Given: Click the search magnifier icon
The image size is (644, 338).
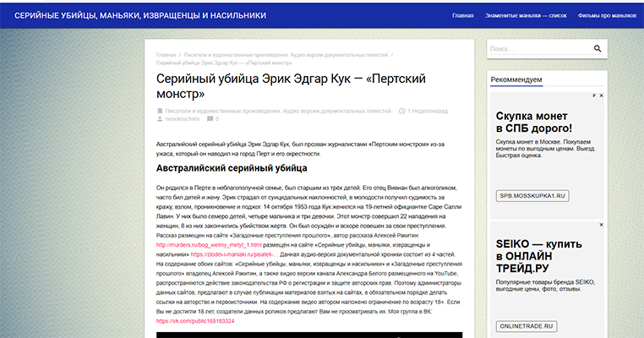Looking at the screenshot, I should point(598,48).
